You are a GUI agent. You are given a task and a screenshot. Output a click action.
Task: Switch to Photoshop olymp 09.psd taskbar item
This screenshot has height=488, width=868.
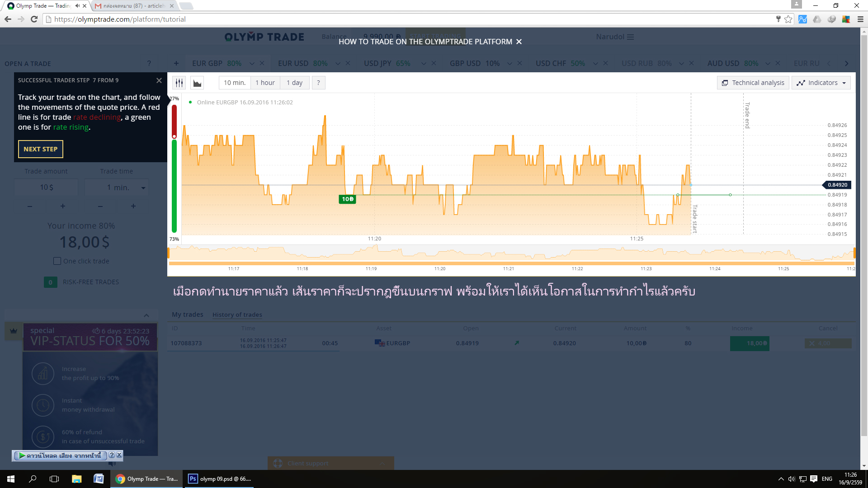point(220,479)
